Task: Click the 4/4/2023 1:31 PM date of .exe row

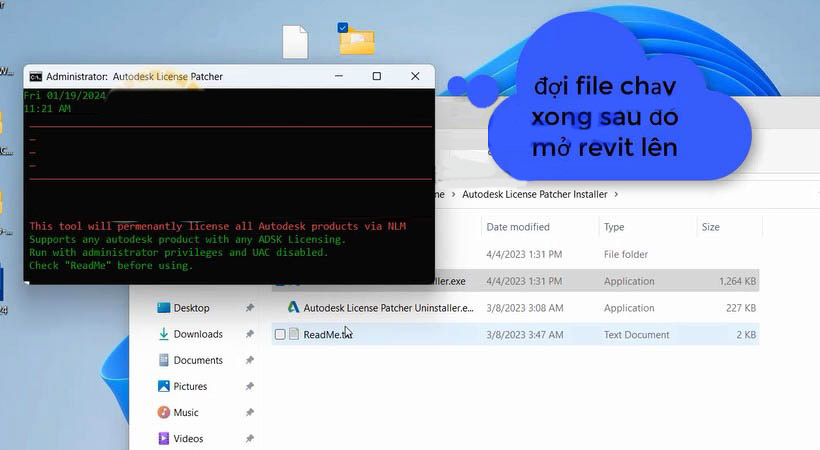Action: [x=524, y=281]
